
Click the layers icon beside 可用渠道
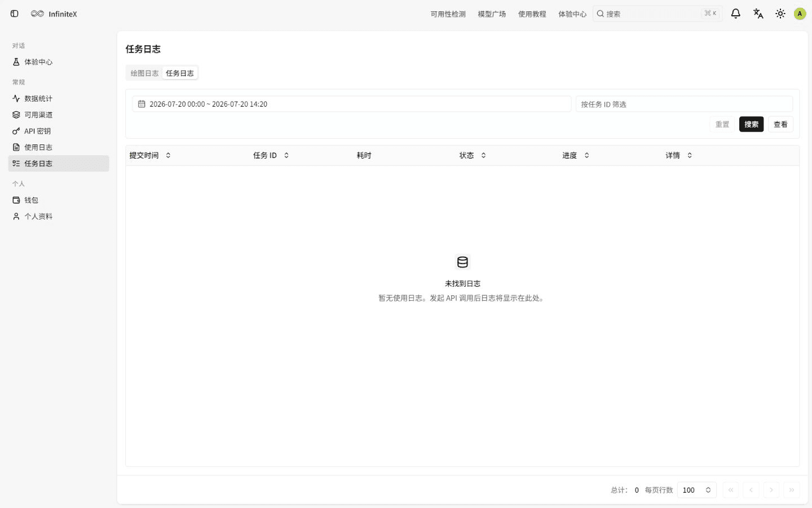16,115
